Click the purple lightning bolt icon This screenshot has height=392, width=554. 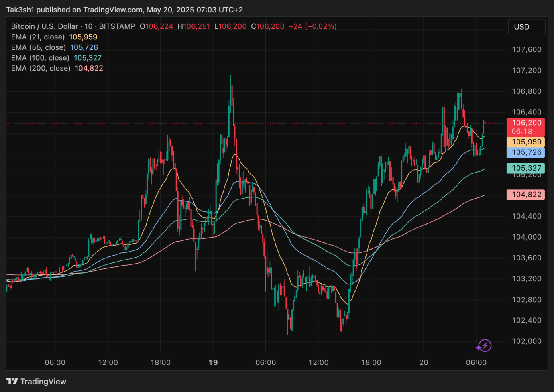484,345
